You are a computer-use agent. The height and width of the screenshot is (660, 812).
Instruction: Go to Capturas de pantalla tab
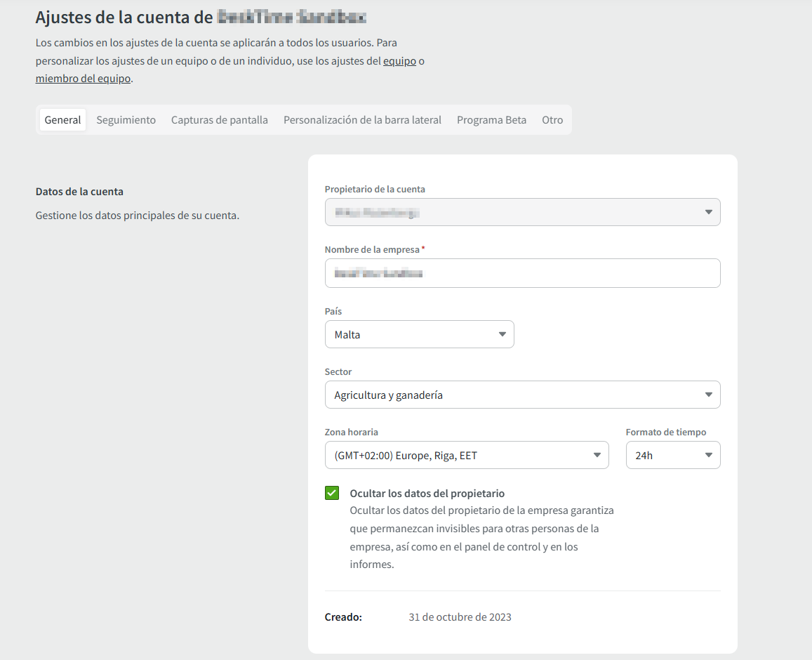click(x=219, y=120)
